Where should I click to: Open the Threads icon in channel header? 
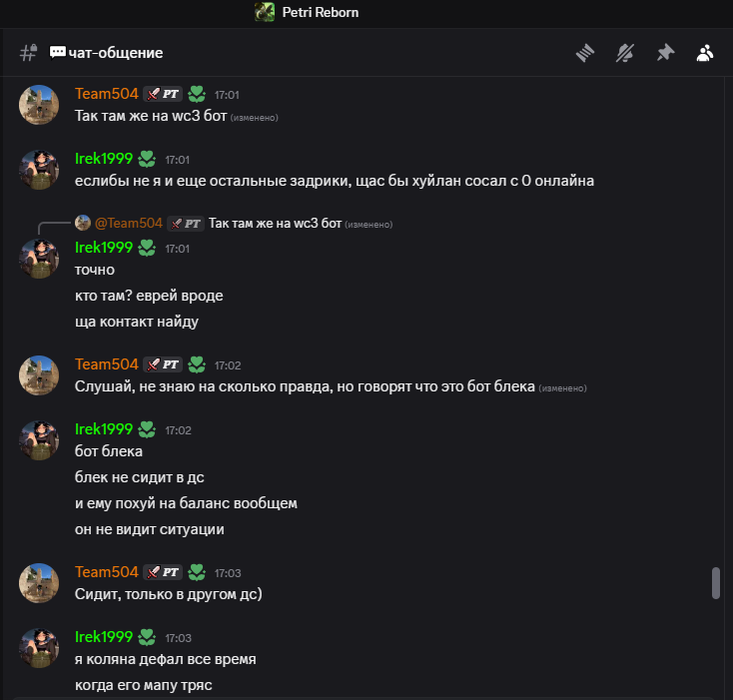point(585,53)
